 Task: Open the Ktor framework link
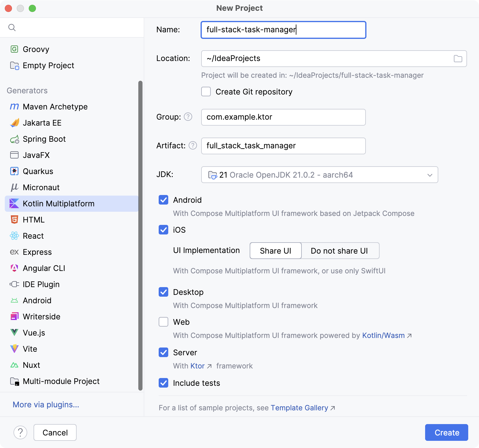click(x=201, y=366)
